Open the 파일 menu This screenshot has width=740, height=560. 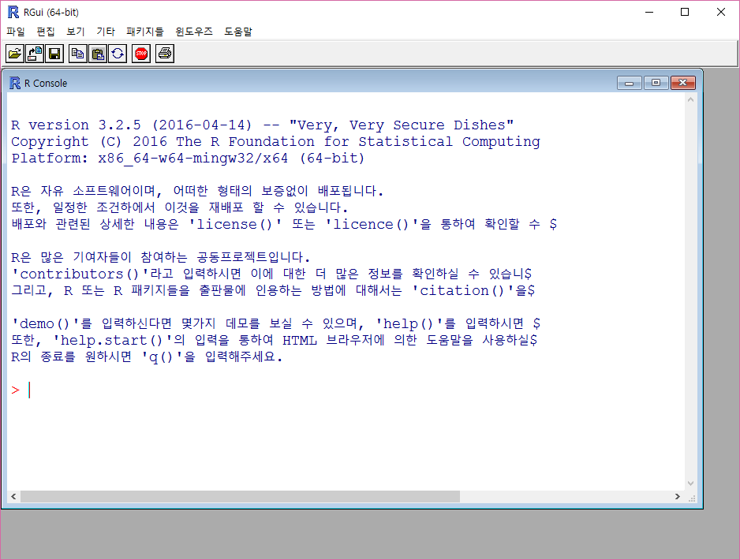pyautogui.click(x=16, y=32)
